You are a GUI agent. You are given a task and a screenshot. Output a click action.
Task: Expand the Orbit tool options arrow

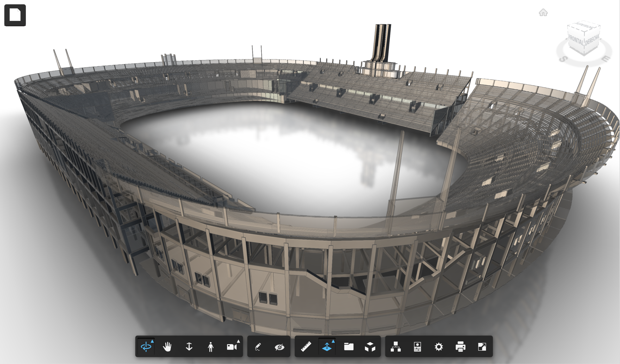click(x=153, y=341)
